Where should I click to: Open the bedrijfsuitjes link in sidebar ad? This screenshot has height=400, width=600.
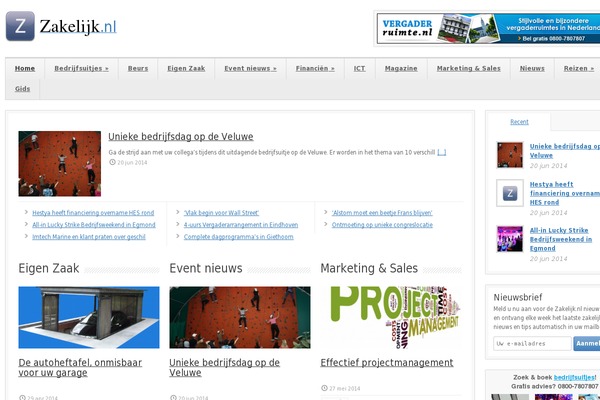pyautogui.click(x=574, y=377)
